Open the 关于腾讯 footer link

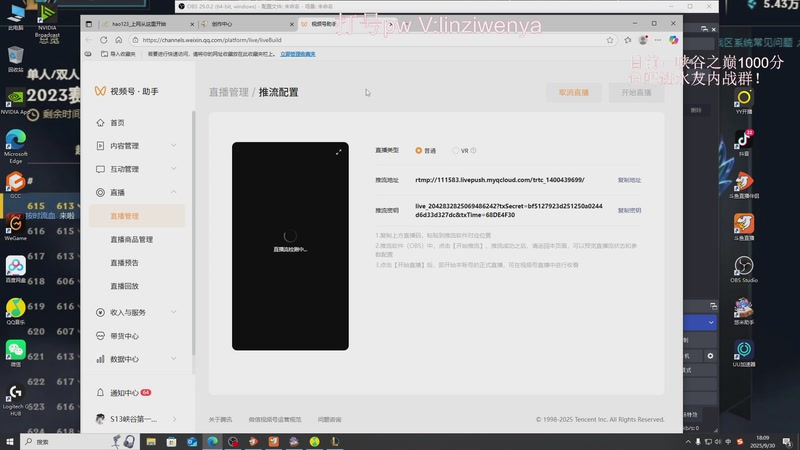tap(220, 419)
